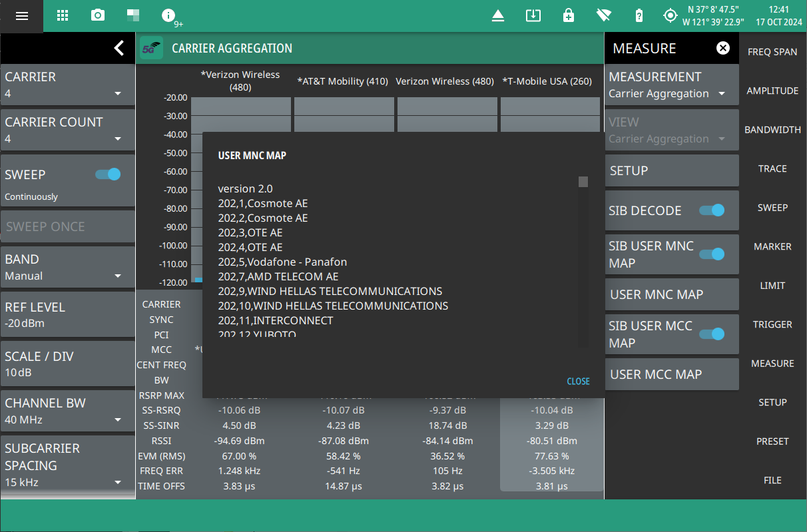Expand the CARRIER COUNT dropdown

click(67, 131)
